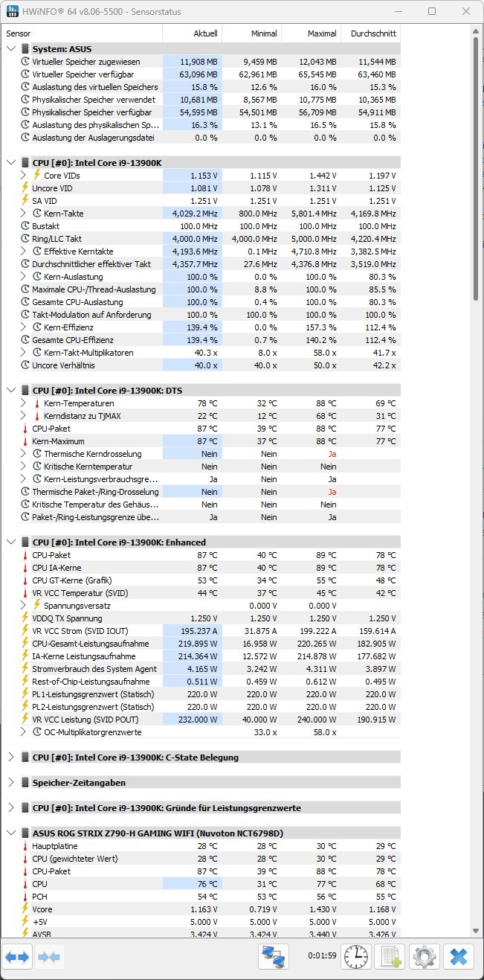This screenshot has height=980, width=484.
Task: Select Durchschnittlicher effektiver Takt row
Action: click(201, 264)
